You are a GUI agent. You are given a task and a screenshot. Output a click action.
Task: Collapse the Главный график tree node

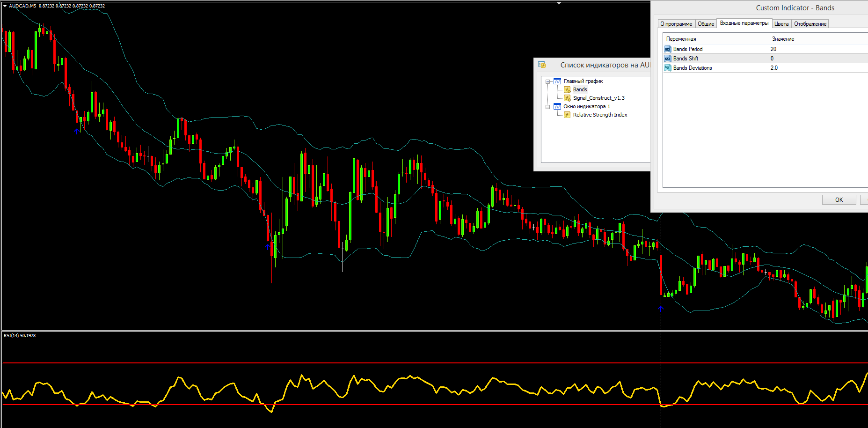[x=547, y=81]
